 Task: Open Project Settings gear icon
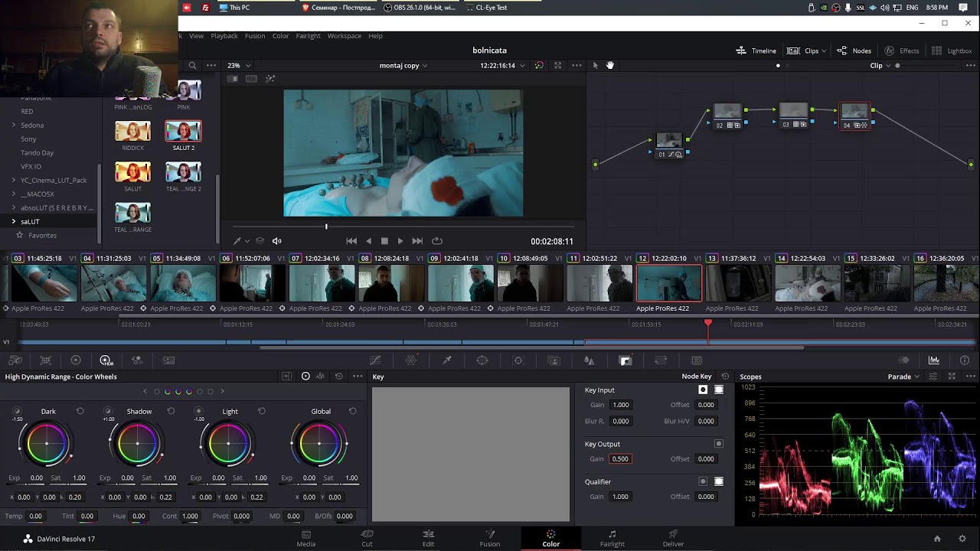point(962,539)
